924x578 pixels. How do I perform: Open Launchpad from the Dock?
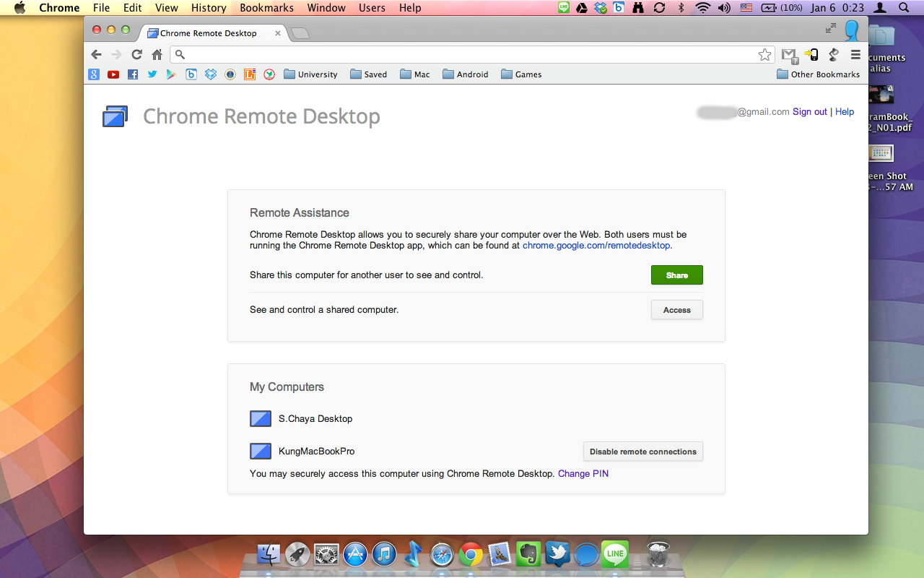pyautogui.click(x=297, y=555)
